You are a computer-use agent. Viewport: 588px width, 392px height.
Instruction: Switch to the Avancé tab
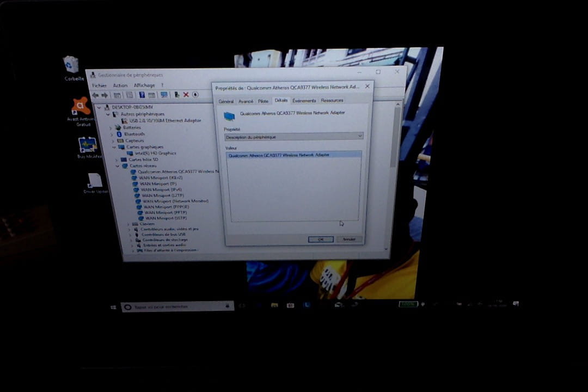(x=246, y=101)
